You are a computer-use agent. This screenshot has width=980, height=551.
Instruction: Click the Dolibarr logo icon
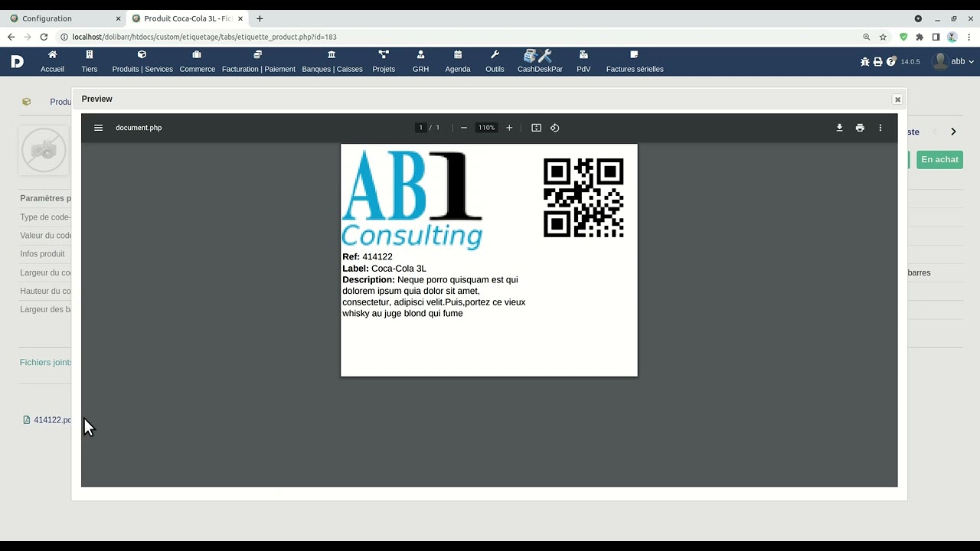[17, 62]
